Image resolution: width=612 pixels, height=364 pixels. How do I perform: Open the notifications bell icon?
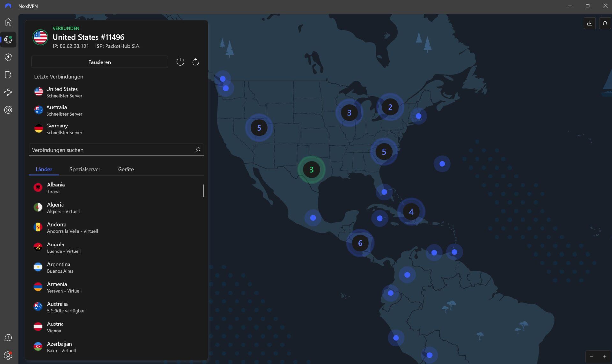605,23
